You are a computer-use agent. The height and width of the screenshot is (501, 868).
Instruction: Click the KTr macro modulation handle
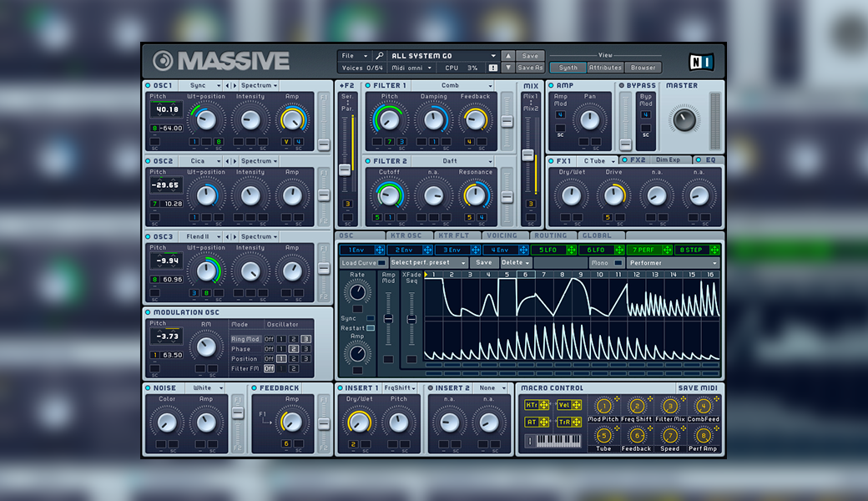(x=544, y=405)
